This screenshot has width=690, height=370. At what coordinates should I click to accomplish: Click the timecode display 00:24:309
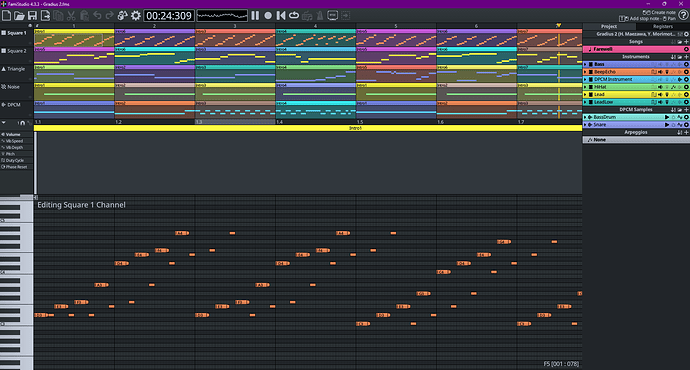169,16
